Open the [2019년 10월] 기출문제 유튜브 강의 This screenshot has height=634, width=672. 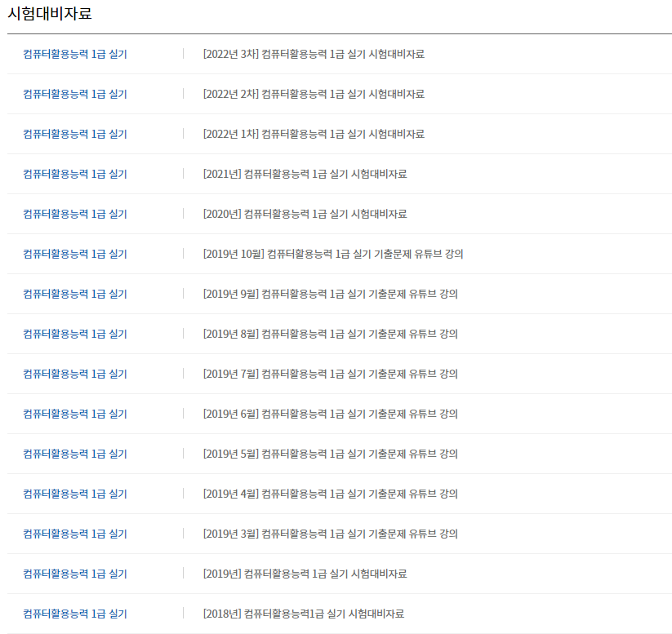coord(333,255)
